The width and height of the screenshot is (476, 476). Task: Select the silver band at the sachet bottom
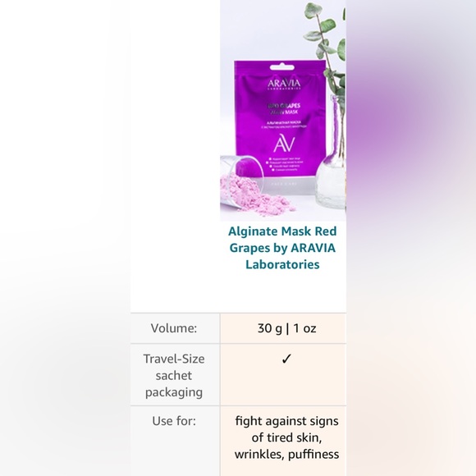pyautogui.click(x=286, y=184)
